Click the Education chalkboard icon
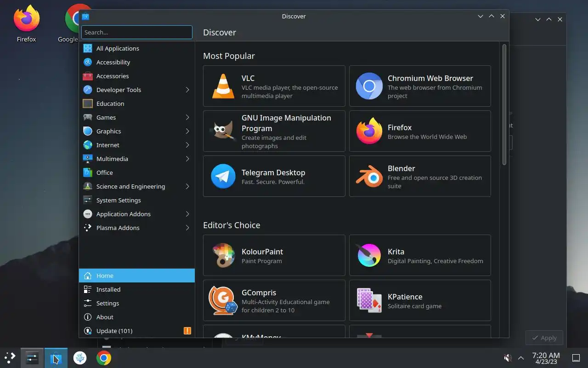The width and height of the screenshot is (588, 368). tap(88, 103)
